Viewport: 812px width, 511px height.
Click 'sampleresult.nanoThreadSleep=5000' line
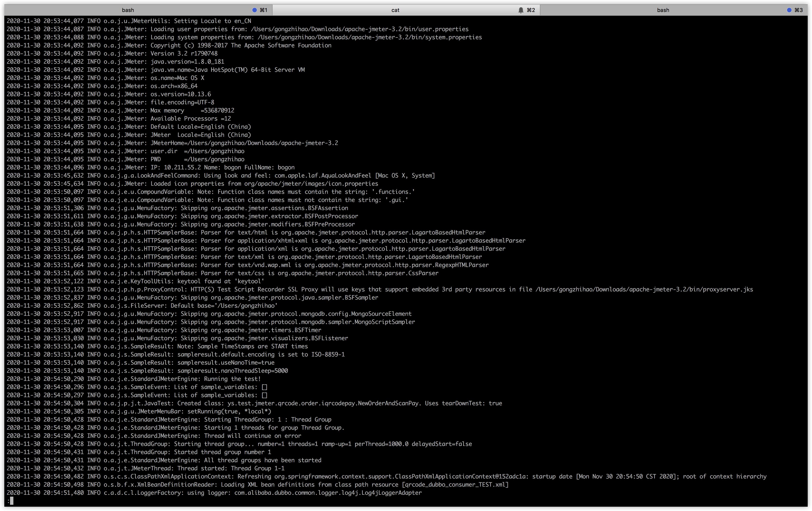[147, 371]
